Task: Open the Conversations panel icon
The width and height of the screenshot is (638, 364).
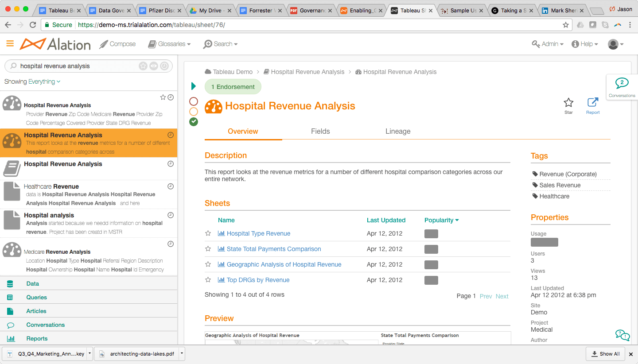Action: pos(622,84)
